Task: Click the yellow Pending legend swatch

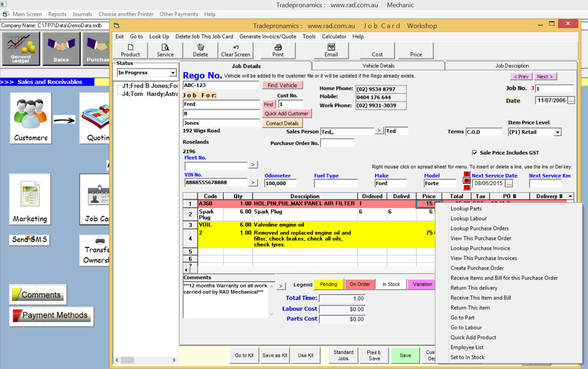Action: (x=329, y=284)
